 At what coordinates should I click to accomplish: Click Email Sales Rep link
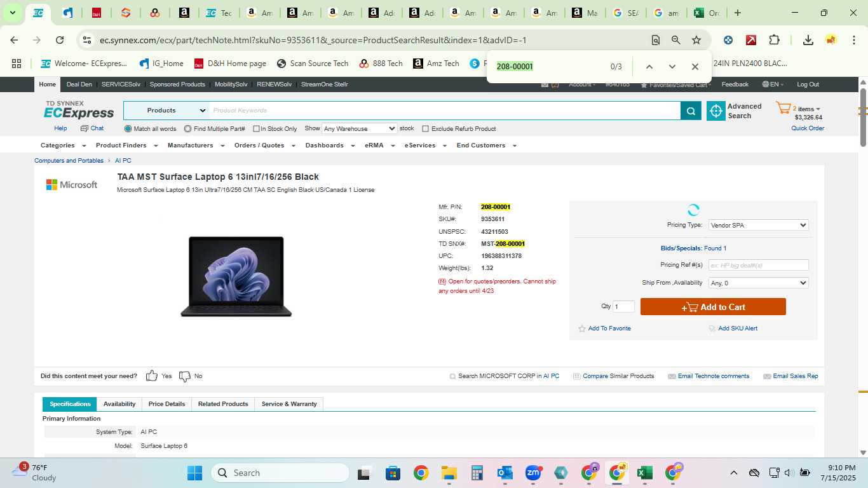(x=796, y=376)
